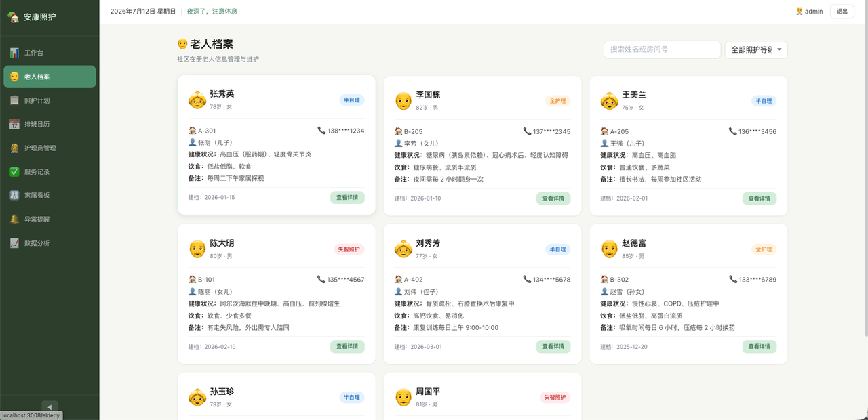Go to the 数据分析 menu item
The width and height of the screenshot is (868, 420).
[50, 243]
